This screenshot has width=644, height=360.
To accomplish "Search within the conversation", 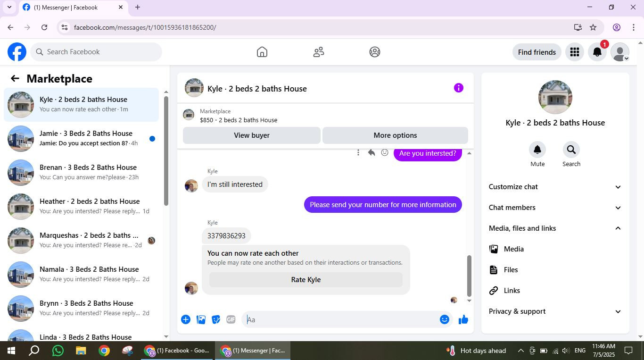I will (571, 150).
